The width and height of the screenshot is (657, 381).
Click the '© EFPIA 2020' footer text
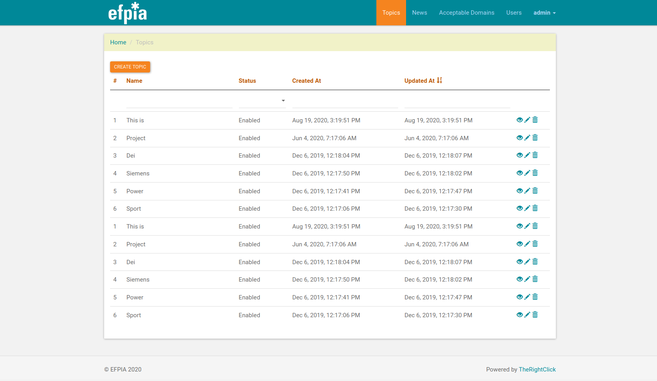click(123, 369)
